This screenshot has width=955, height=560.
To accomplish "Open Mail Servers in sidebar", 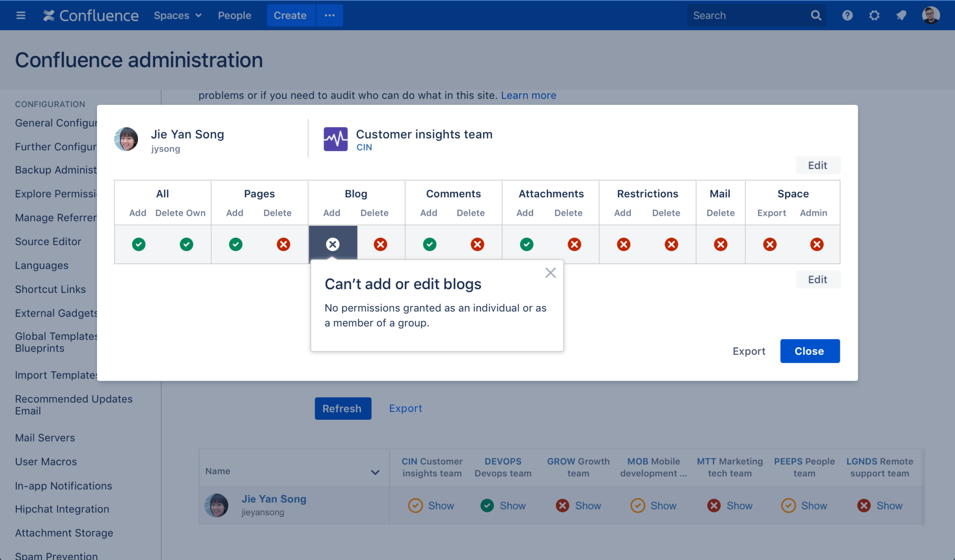I will click(x=45, y=438).
